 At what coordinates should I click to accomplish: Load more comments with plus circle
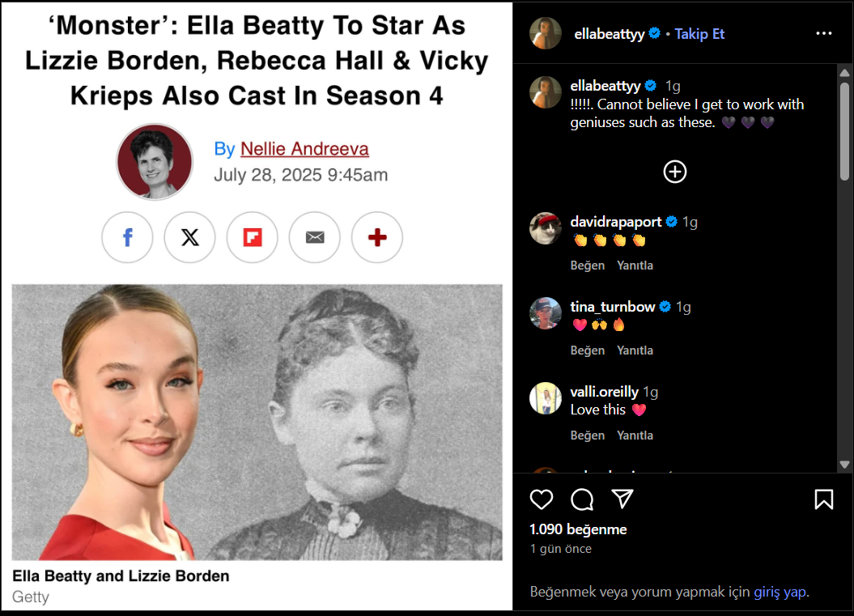(675, 172)
